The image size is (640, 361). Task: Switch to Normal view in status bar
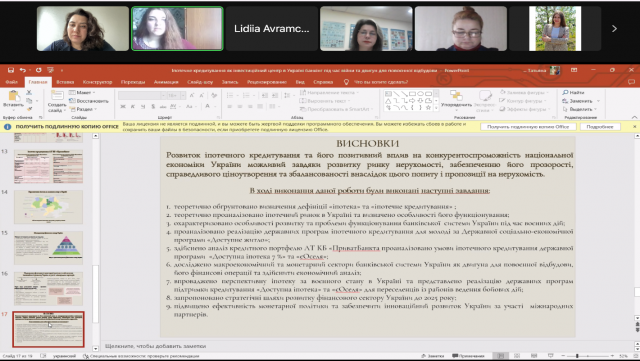pyautogui.click(x=501, y=356)
